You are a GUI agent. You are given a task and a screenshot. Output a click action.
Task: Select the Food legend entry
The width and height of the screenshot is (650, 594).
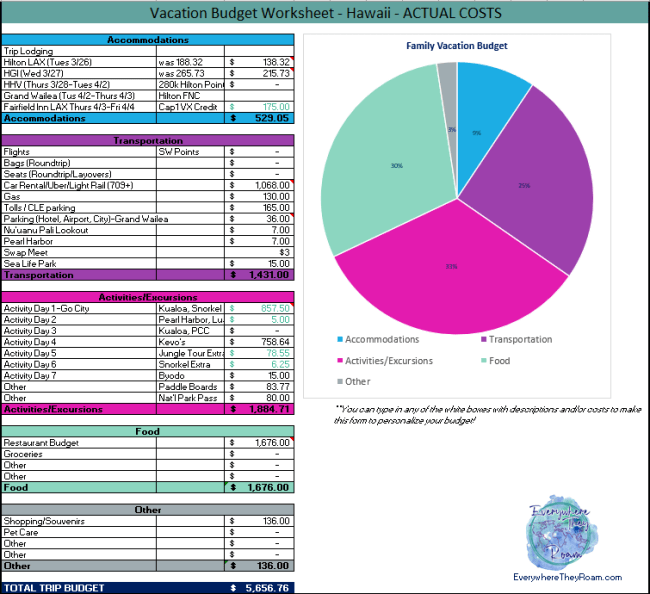(x=503, y=360)
